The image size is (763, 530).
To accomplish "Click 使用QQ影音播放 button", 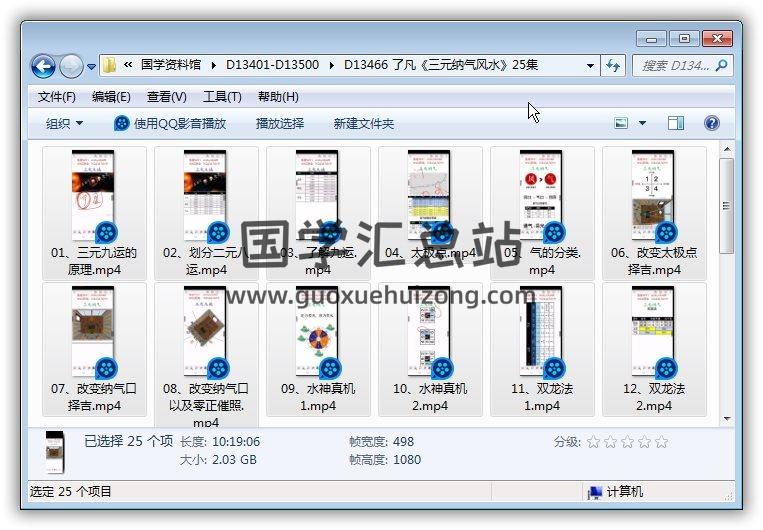I will (x=170, y=124).
